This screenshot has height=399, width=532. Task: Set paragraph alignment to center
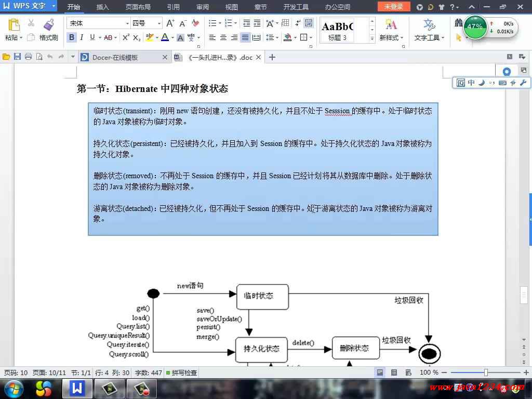(223, 37)
